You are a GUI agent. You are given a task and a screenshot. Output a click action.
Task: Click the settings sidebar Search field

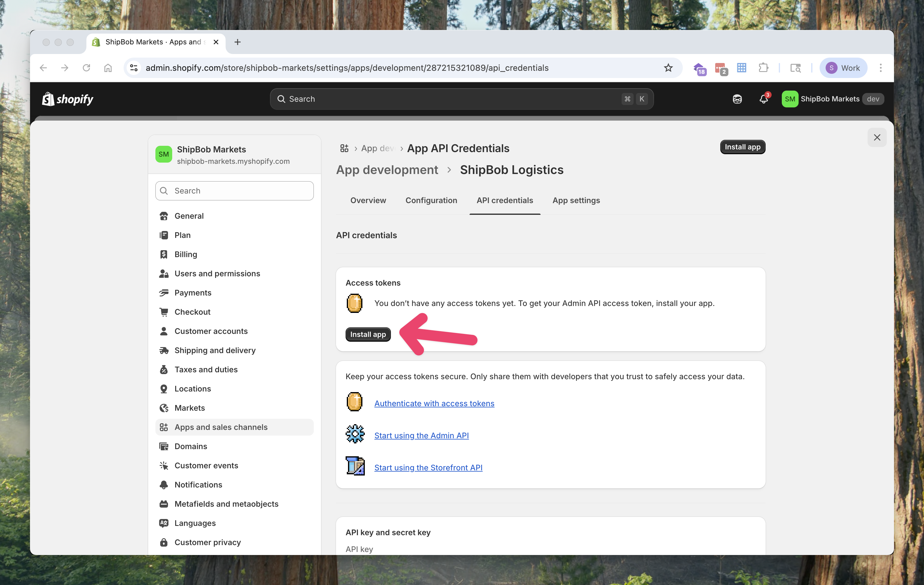(x=235, y=191)
